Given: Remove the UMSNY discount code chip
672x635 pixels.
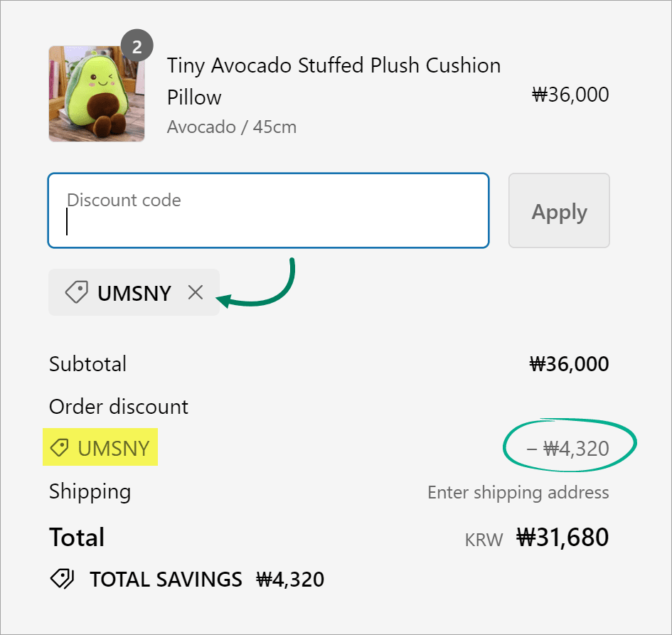Looking at the screenshot, I should point(196,292).
